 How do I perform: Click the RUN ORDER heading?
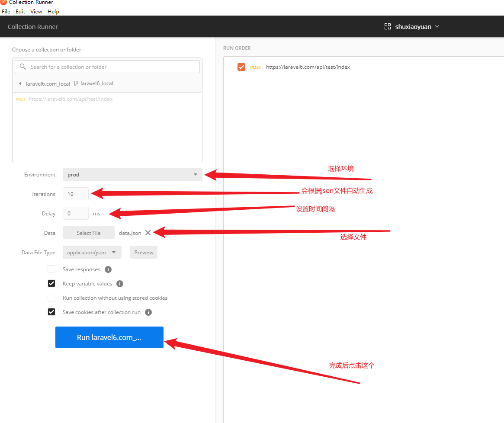pyautogui.click(x=237, y=48)
